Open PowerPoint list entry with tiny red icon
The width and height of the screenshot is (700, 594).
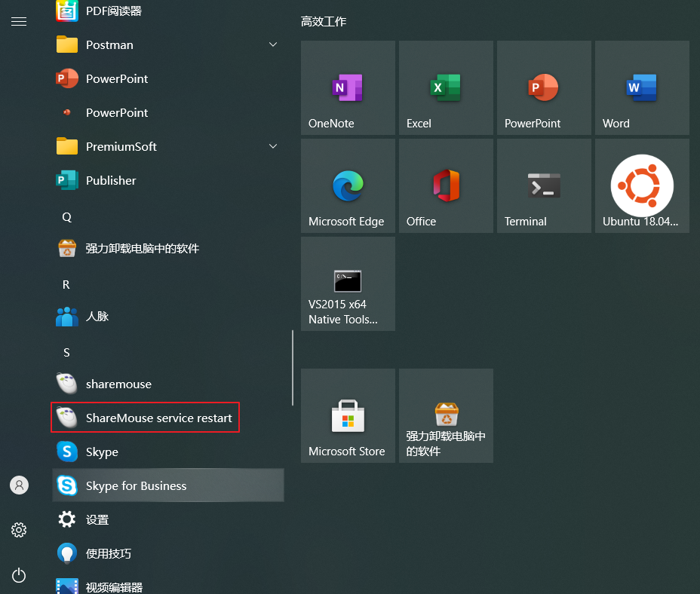168,112
